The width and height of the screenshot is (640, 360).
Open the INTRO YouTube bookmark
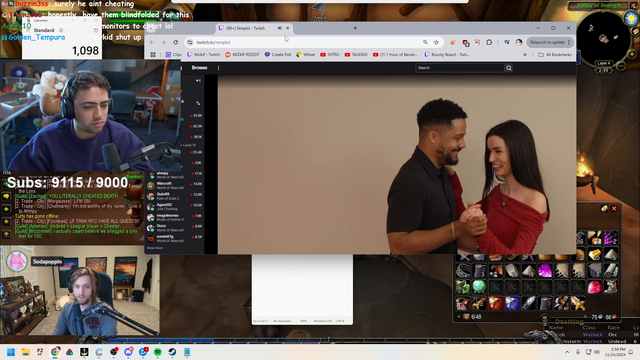(330, 55)
